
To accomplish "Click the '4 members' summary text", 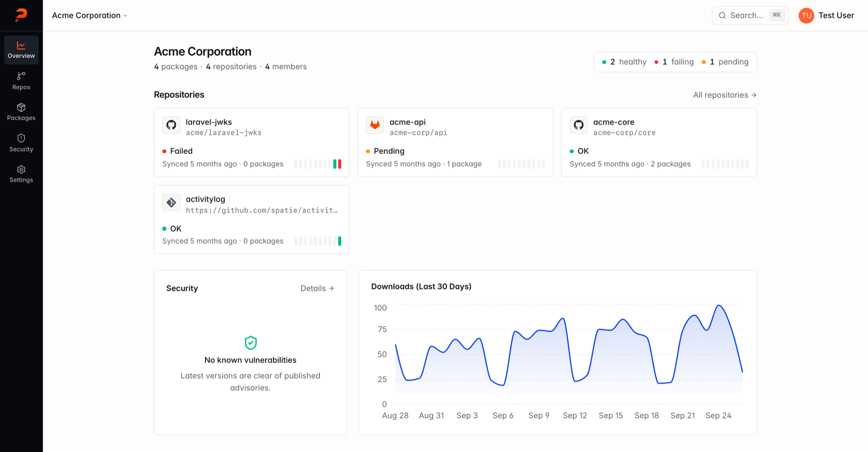I will click(x=286, y=67).
